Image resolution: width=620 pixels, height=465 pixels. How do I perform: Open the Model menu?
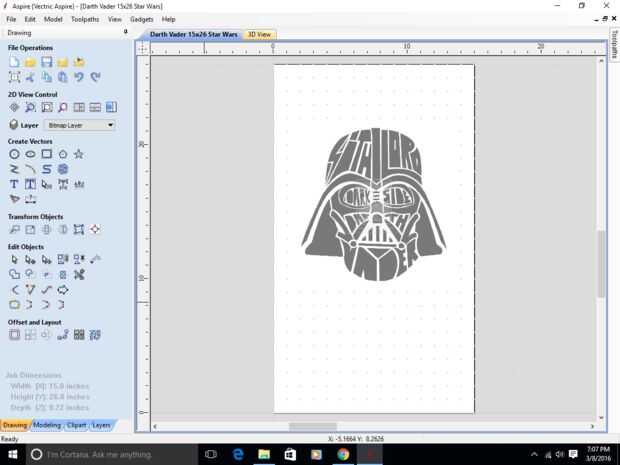[53, 19]
